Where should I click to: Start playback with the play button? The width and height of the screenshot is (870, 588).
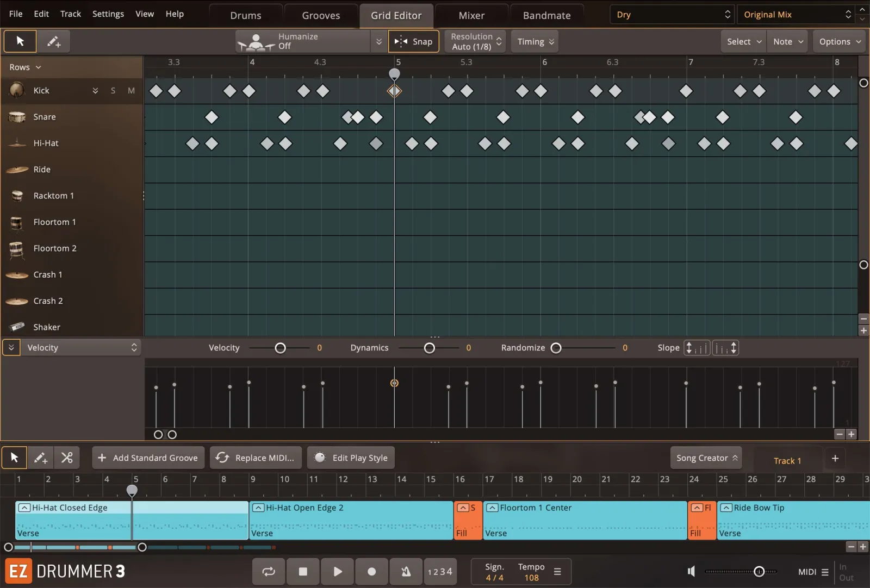click(337, 571)
